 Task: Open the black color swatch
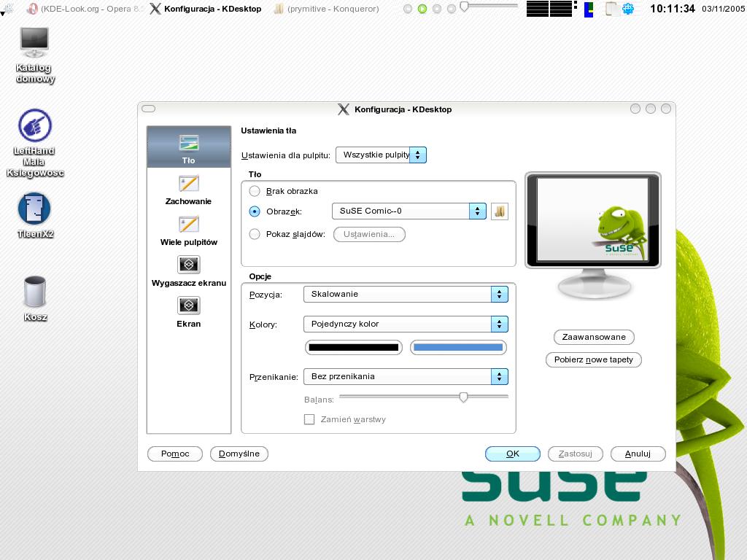tap(354, 348)
